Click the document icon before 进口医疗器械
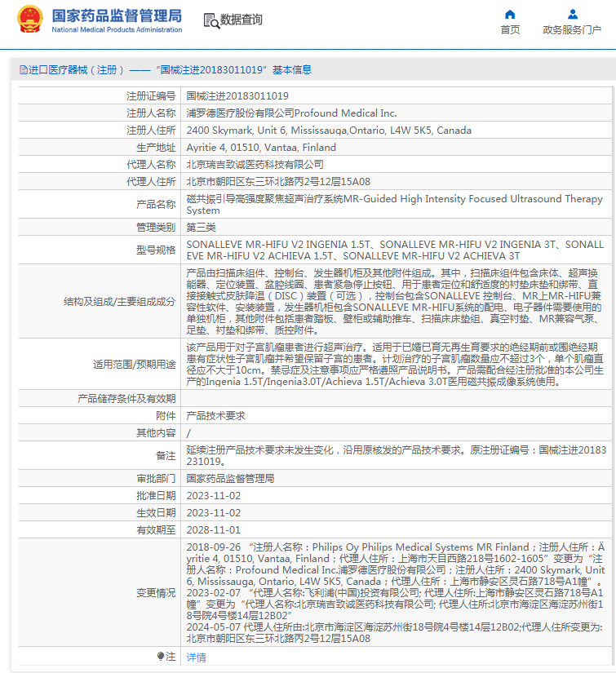 [23, 69]
